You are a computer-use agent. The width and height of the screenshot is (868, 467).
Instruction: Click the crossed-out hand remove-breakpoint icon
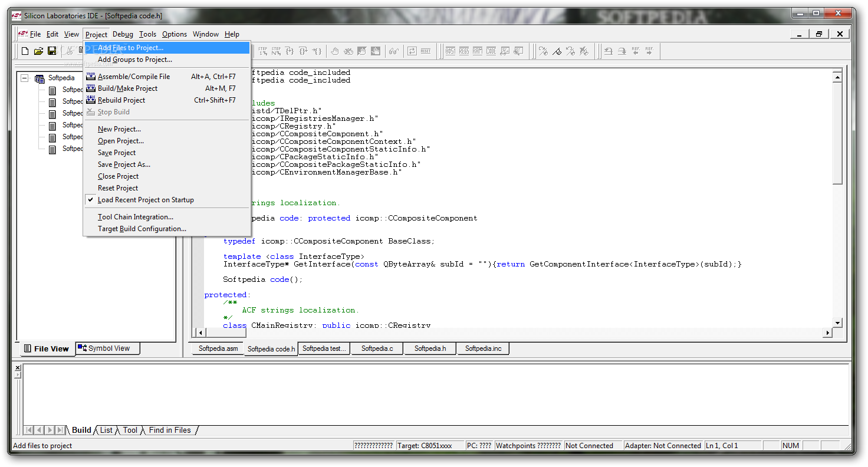[x=348, y=51]
